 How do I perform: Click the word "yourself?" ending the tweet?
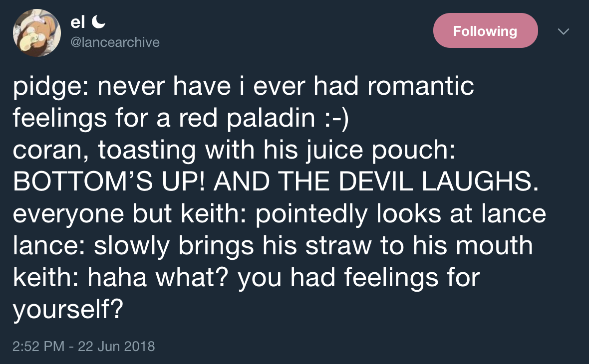pos(68,310)
